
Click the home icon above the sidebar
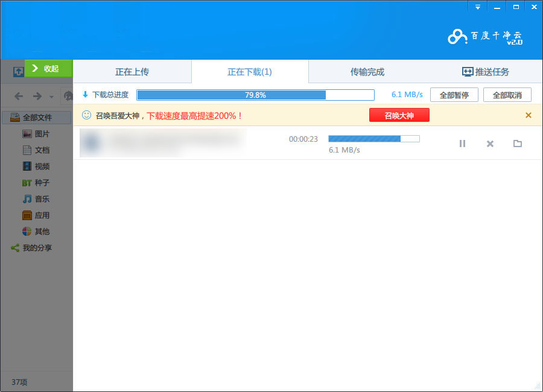tap(68, 96)
